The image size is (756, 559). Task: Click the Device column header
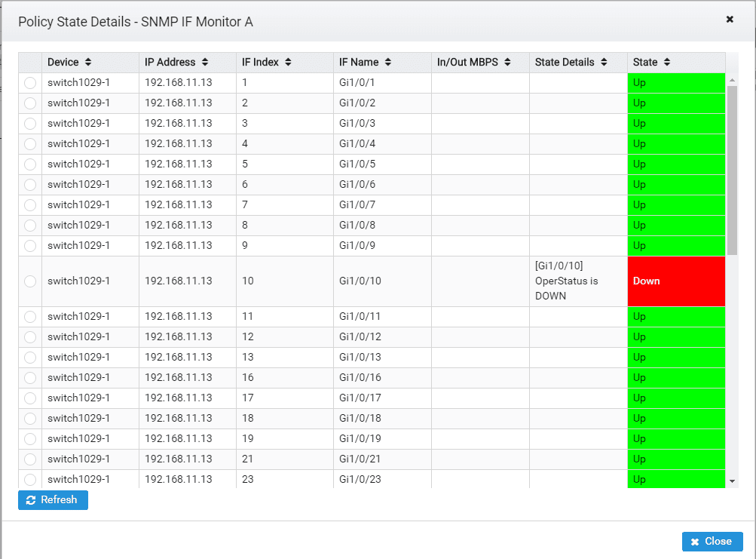pyautogui.click(x=90, y=63)
